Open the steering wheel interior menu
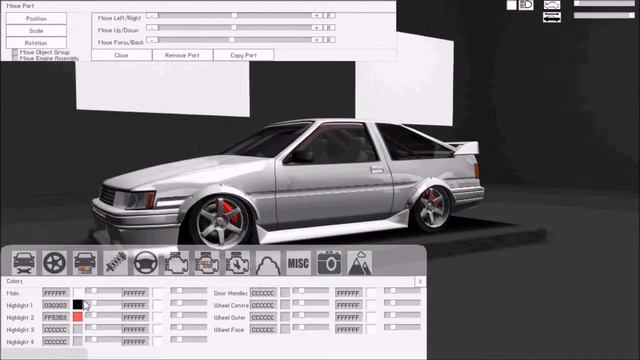 146,262
